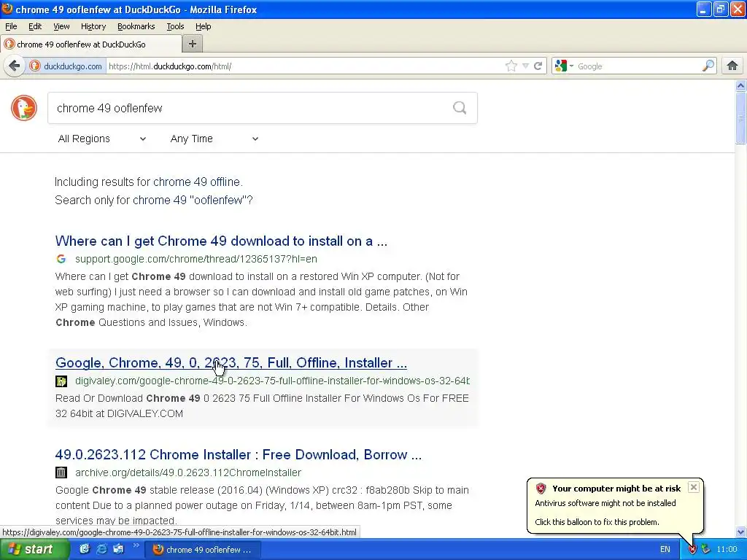Click the Search only for "ooflenfew" text
747x560 pixels.
(153, 200)
